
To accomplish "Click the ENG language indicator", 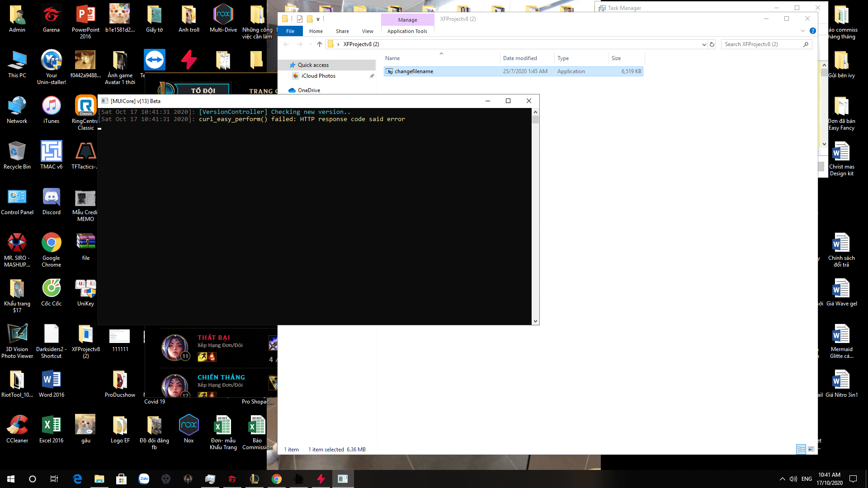I will click(x=807, y=479).
